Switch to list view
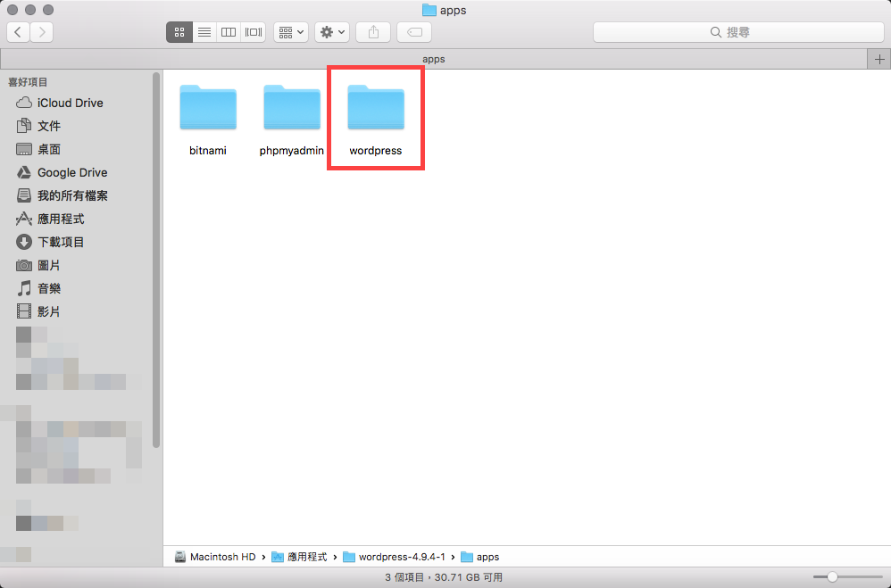Screen dimensions: 891x588 click(204, 32)
